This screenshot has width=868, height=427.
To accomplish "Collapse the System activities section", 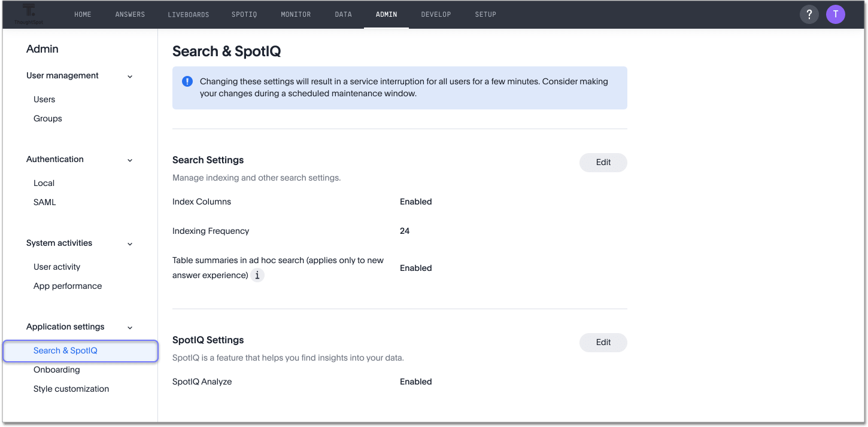I will tap(130, 243).
